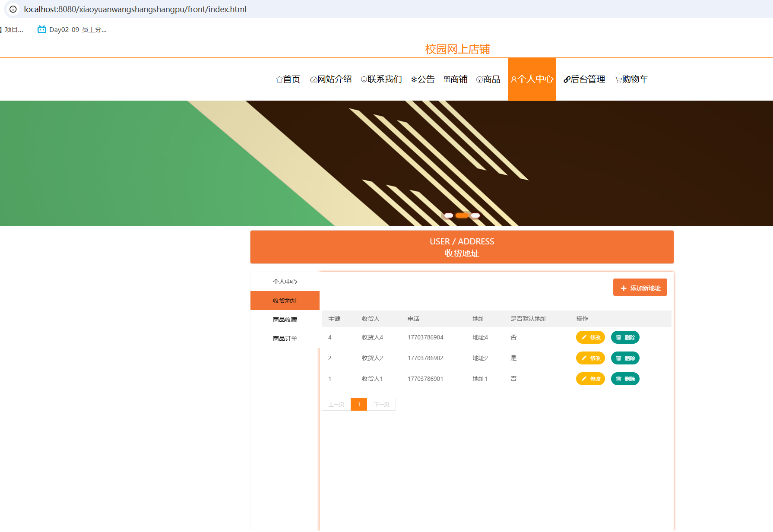Delete address row for 收货人2
Viewport: 773px width, 532px height.
point(625,358)
